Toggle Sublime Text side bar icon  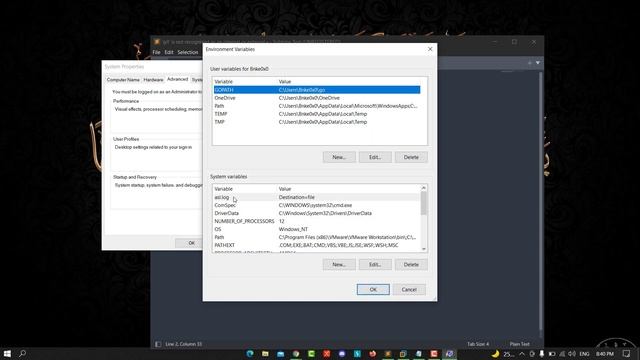(x=158, y=344)
